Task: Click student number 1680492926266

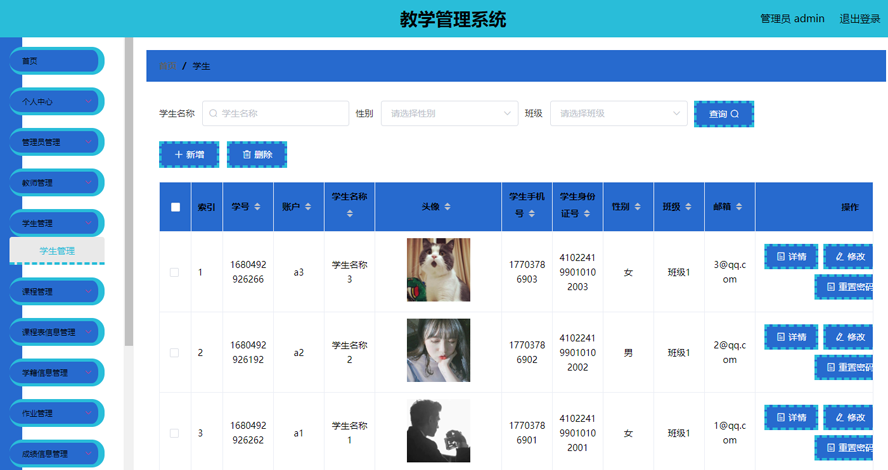Action: [248, 272]
